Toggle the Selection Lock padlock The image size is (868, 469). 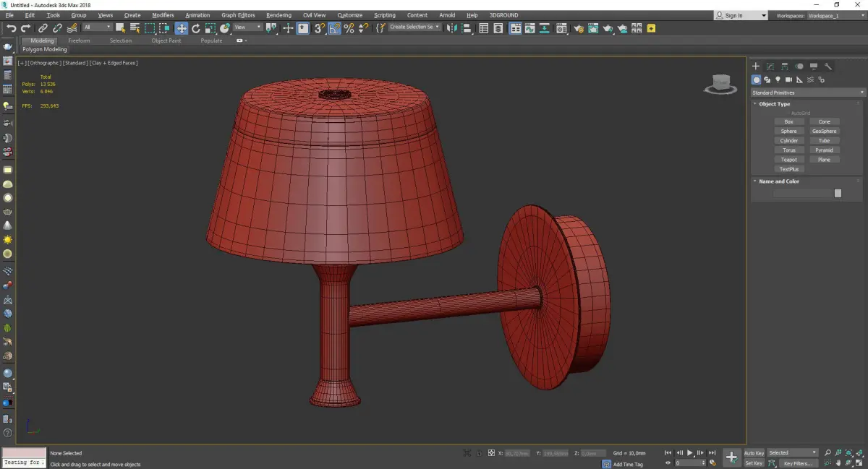[478, 453]
